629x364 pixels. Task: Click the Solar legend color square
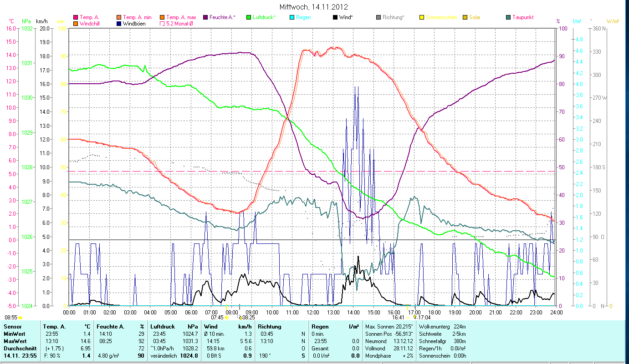tap(465, 17)
